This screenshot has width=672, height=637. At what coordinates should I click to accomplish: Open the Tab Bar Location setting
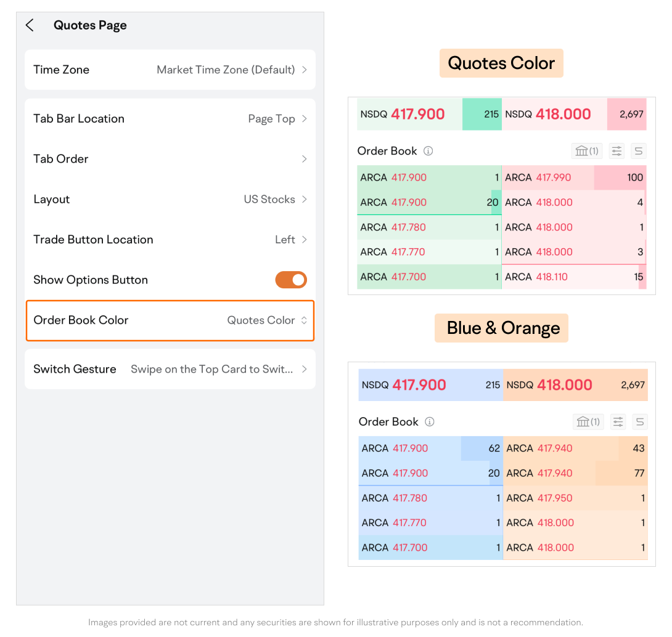[170, 119]
